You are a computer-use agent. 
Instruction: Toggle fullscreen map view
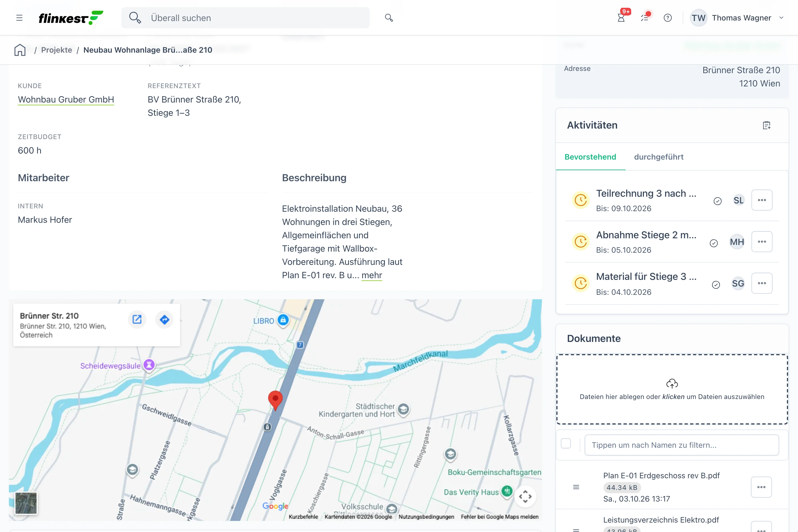pos(525,496)
